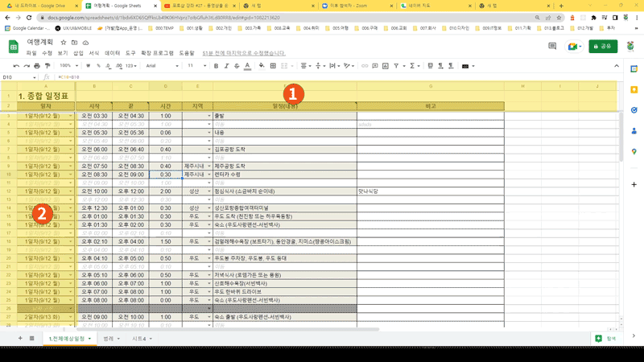
Task: Increase decimal places
Action: click(118, 66)
